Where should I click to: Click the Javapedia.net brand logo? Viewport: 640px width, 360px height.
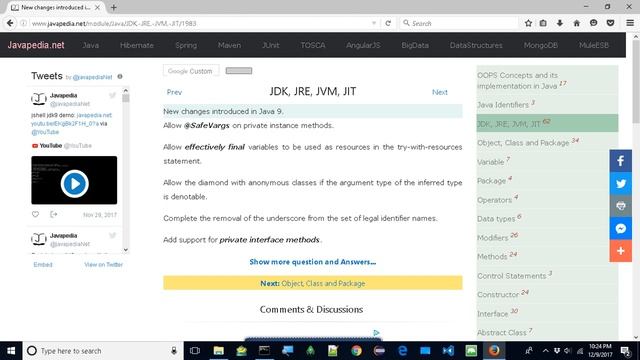36,45
